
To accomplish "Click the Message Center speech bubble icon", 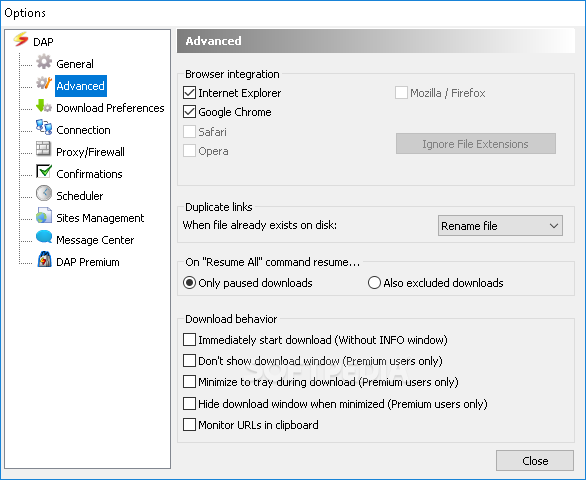I will pos(44,237).
